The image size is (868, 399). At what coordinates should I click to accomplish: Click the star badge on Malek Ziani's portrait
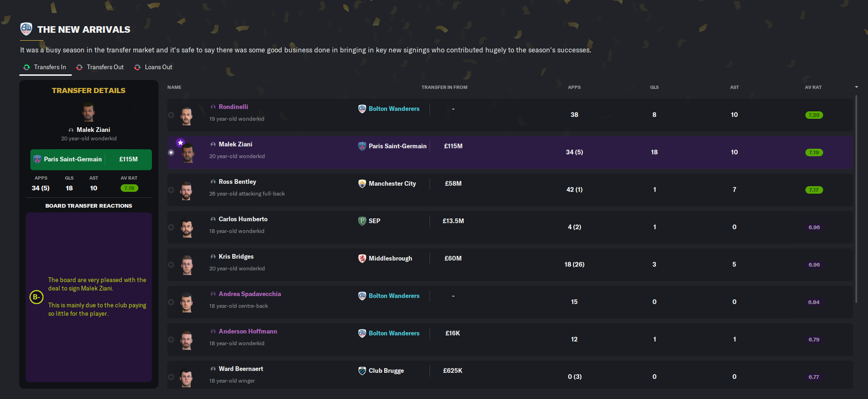(180, 142)
